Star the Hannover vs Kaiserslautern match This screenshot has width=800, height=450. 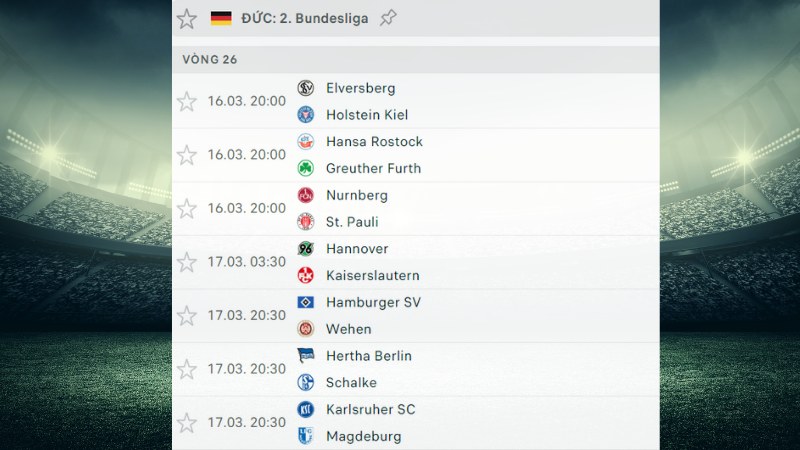(x=187, y=262)
